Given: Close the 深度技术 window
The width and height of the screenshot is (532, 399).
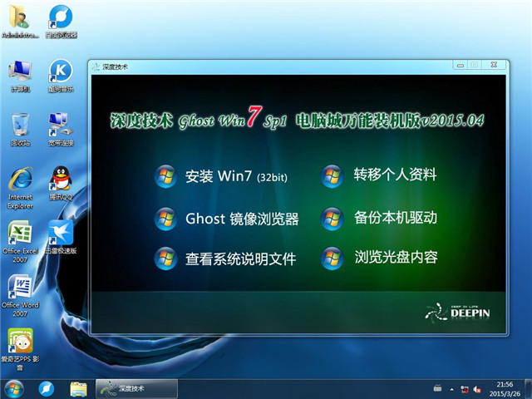Looking at the screenshot, I should [494, 65].
